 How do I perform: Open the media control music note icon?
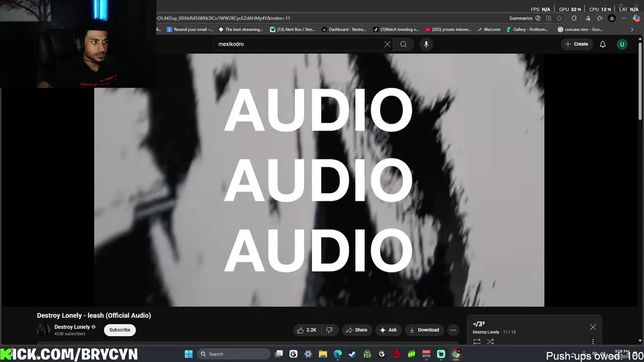pos(588,18)
